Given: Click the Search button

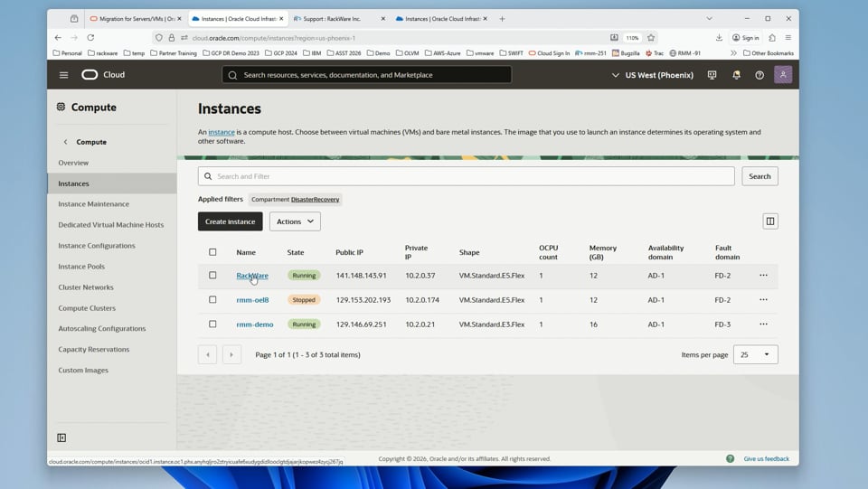Looking at the screenshot, I should [x=759, y=176].
